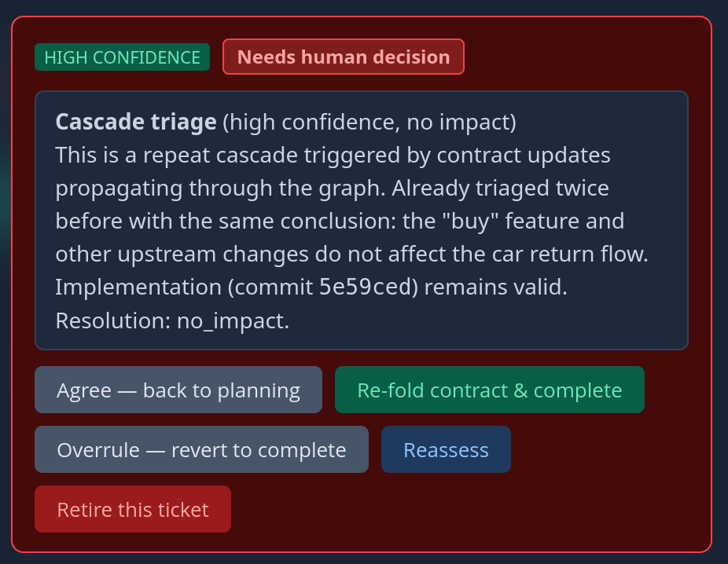The image size is (728, 564).
Task: Click "remains valid" in the triage text
Action: [x=495, y=287]
